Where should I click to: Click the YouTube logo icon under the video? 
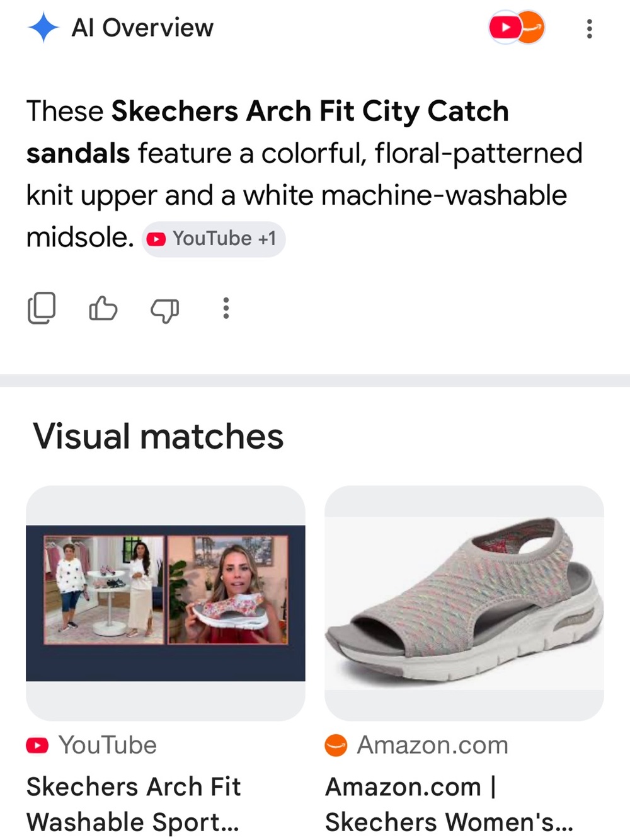[x=37, y=745]
